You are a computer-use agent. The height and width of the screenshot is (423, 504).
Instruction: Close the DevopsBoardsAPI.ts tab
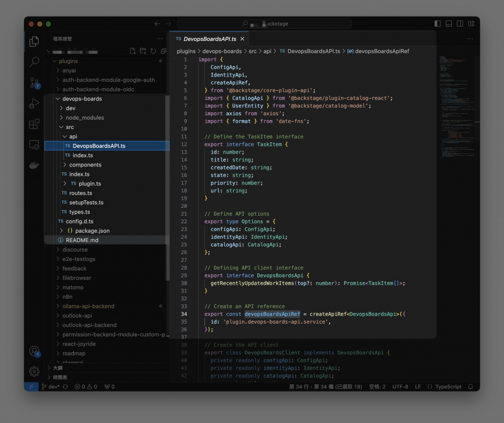pyautogui.click(x=242, y=39)
